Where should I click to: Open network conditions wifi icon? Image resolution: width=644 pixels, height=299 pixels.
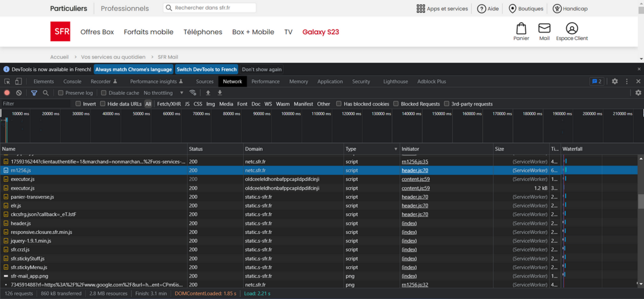click(x=193, y=93)
